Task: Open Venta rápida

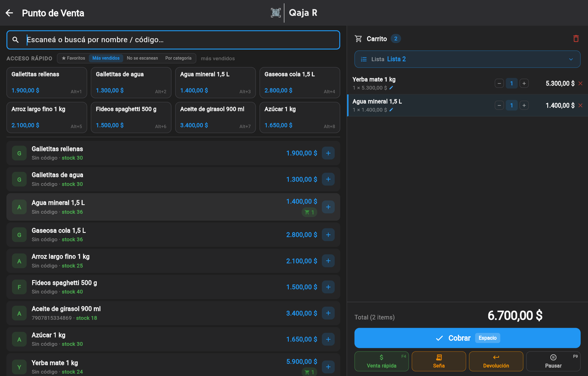Action: click(381, 361)
